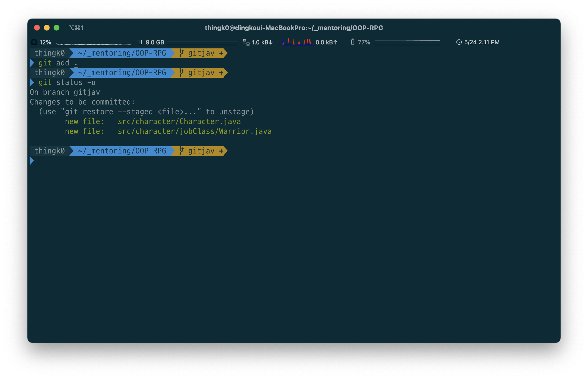Screen dimensions: 588x379
Task: Click the window title text with OOP-RPG
Action: pyautogui.click(x=294, y=28)
